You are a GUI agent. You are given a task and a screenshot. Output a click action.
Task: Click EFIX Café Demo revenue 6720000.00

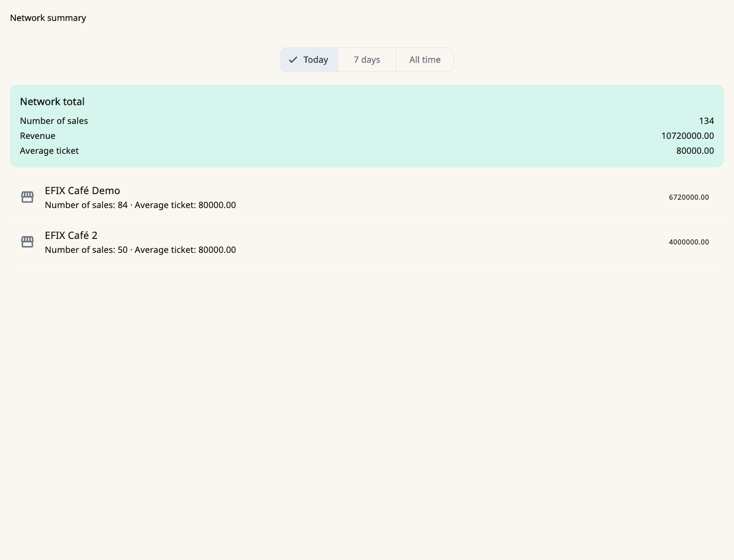coord(689,197)
